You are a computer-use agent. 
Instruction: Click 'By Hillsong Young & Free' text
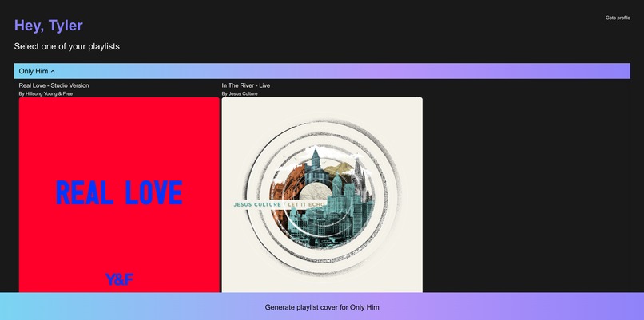tap(46, 93)
